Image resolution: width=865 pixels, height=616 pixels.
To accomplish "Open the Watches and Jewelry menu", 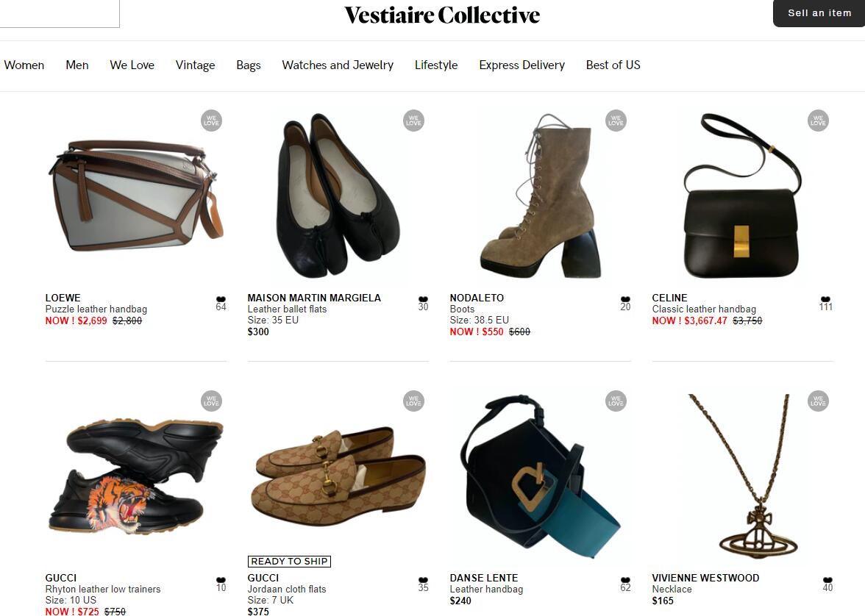I will [338, 65].
